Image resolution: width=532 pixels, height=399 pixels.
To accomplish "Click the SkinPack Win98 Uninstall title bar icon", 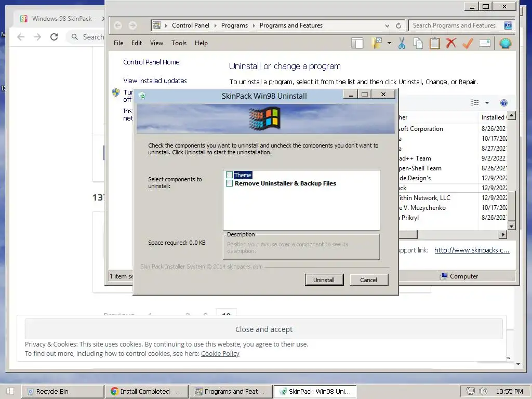I will point(142,96).
